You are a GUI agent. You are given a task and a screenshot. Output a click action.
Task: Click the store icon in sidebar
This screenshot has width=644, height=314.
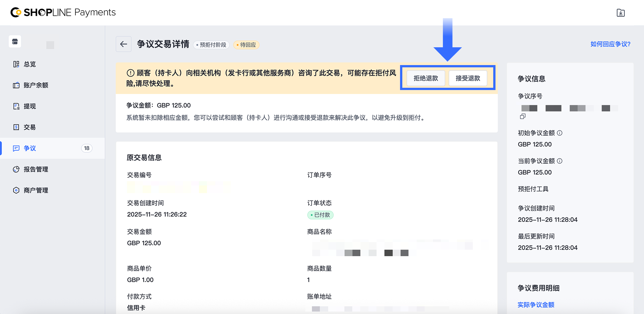15,42
